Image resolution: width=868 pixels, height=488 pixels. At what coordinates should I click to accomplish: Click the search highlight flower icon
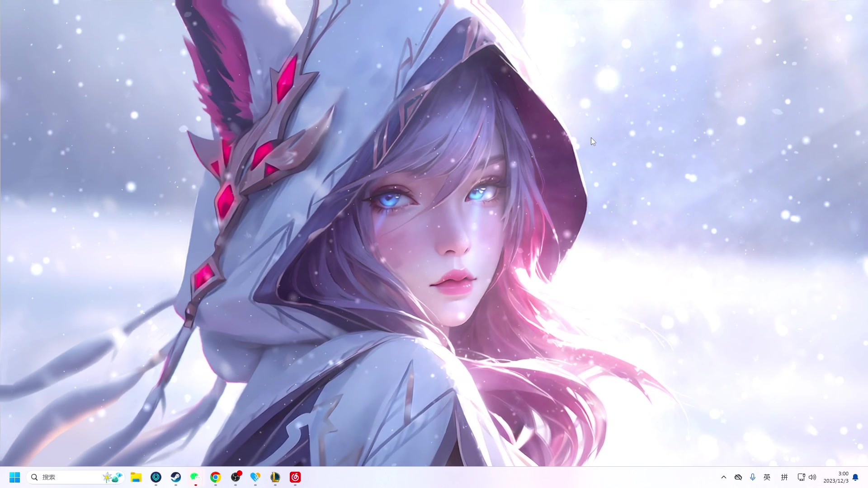(113, 477)
